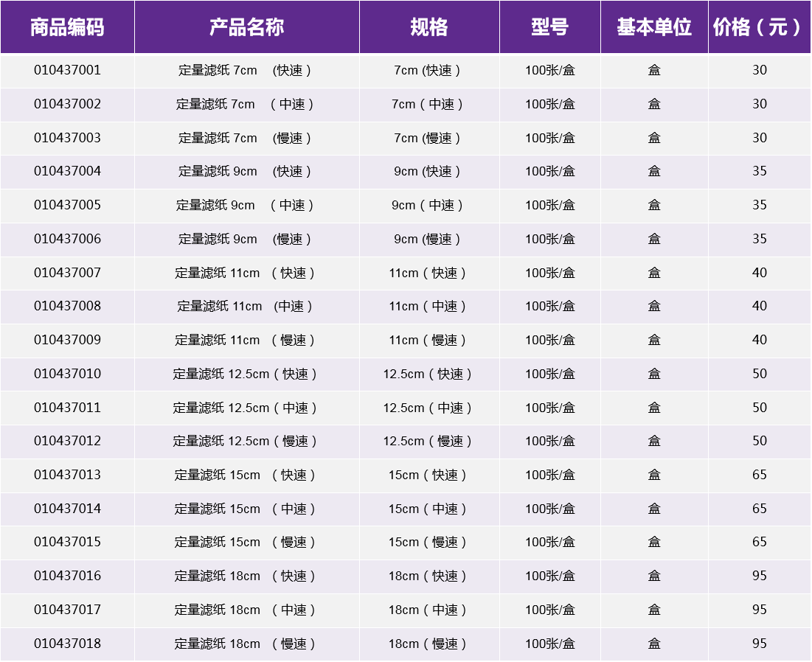Screen dimensions: 812x662
Task: Click product code 010437012
Action: pos(67,441)
